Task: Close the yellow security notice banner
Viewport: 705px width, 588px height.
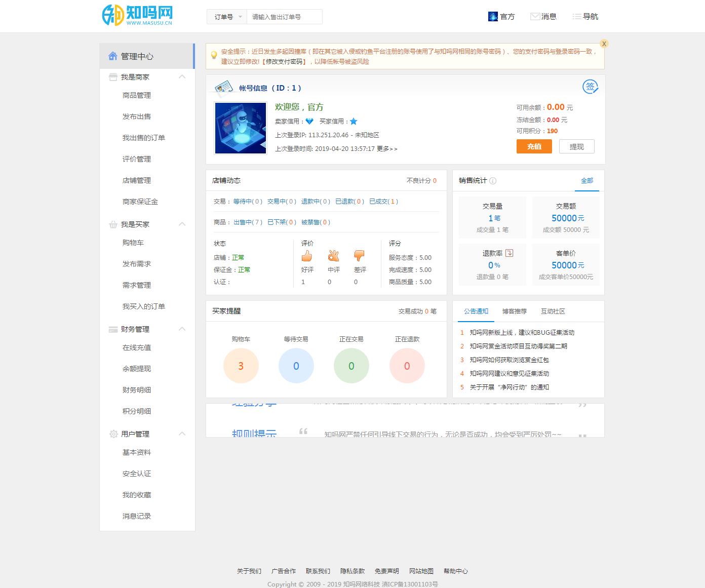Action: click(604, 44)
